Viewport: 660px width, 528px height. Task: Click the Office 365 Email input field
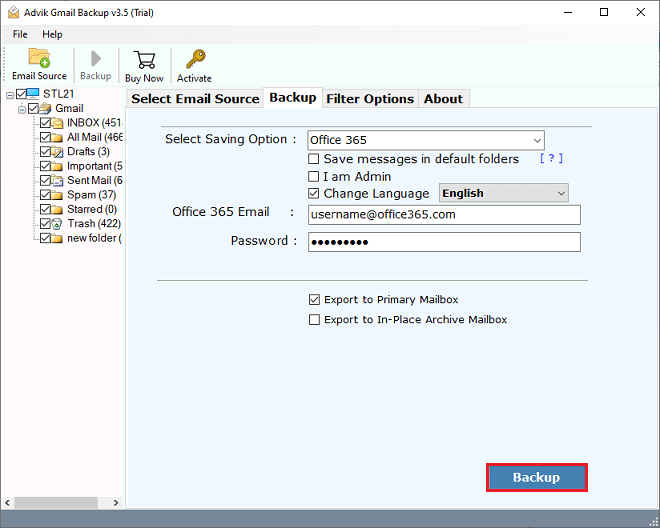point(444,215)
